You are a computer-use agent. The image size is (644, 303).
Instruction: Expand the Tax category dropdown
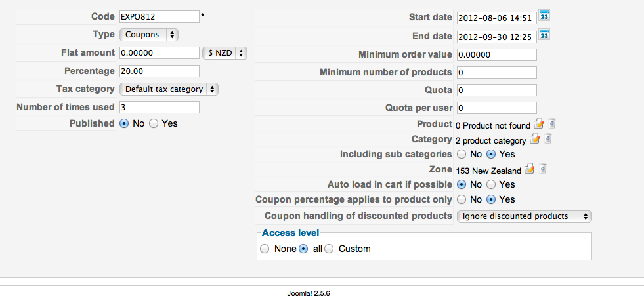coord(169,89)
